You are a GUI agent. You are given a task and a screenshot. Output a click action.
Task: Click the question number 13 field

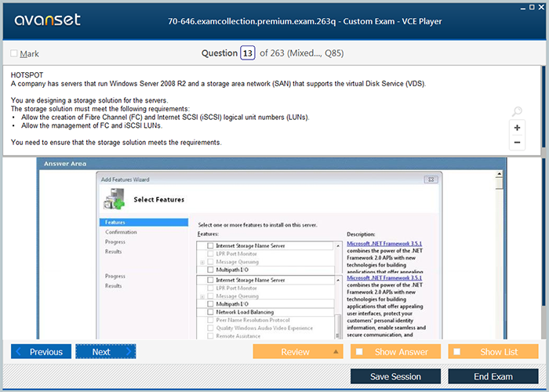pos(248,53)
